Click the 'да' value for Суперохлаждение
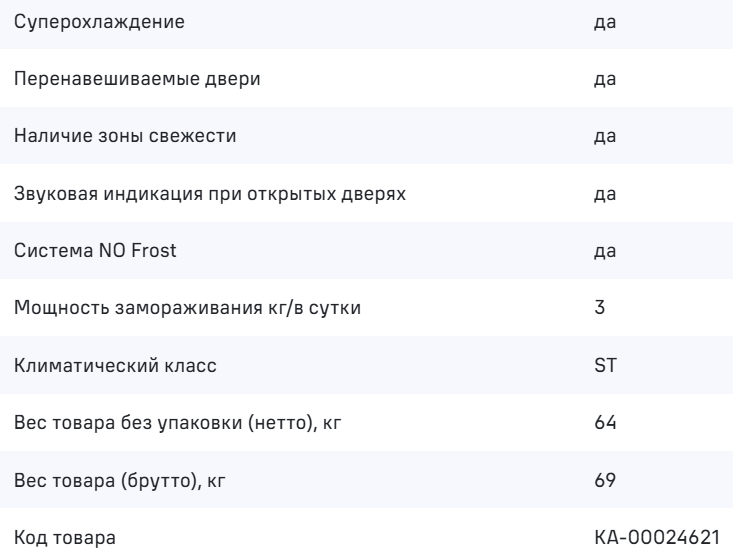 tap(603, 21)
